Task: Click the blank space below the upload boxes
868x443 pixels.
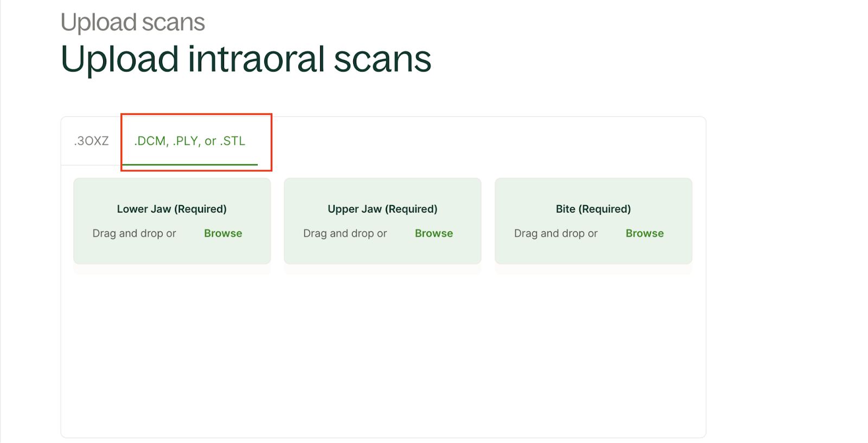Action: point(382,352)
